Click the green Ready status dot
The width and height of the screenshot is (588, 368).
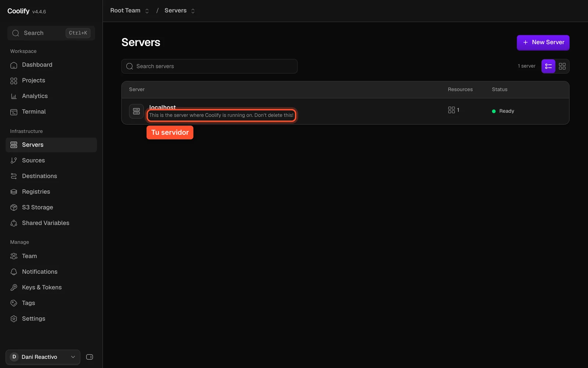tap(494, 111)
